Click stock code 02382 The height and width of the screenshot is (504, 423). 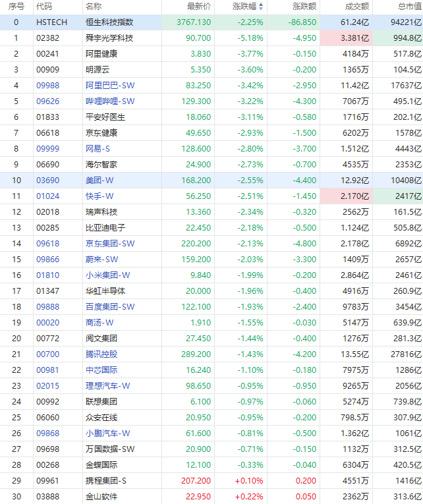(48, 38)
